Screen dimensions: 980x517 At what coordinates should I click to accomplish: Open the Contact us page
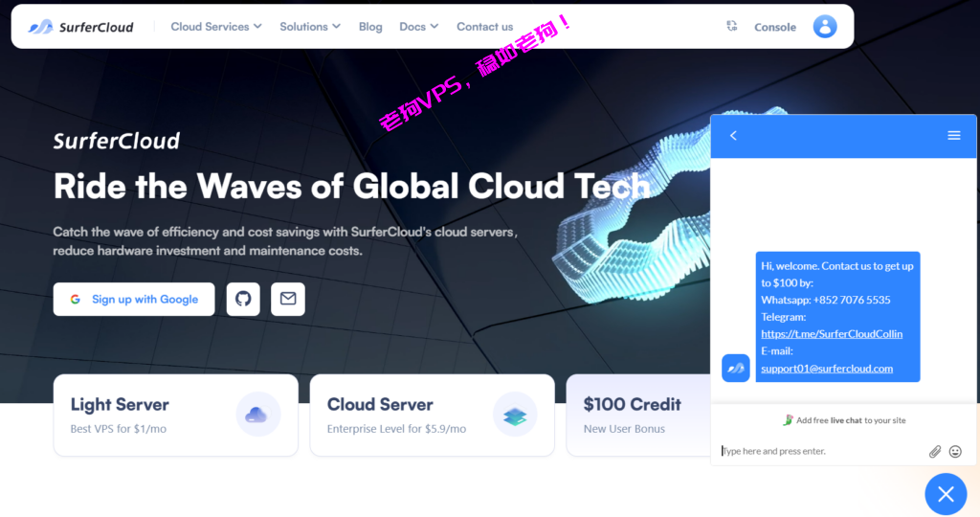[485, 27]
